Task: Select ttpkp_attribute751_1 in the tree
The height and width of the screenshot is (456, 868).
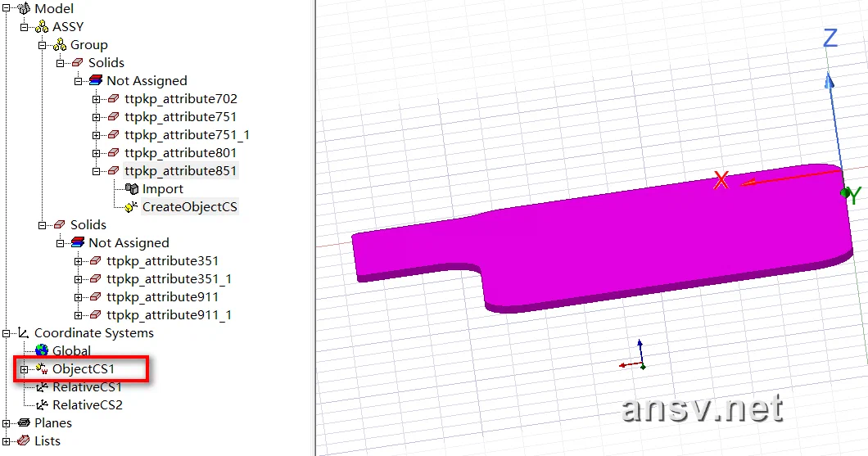Action: pyautogui.click(x=187, y=134)
